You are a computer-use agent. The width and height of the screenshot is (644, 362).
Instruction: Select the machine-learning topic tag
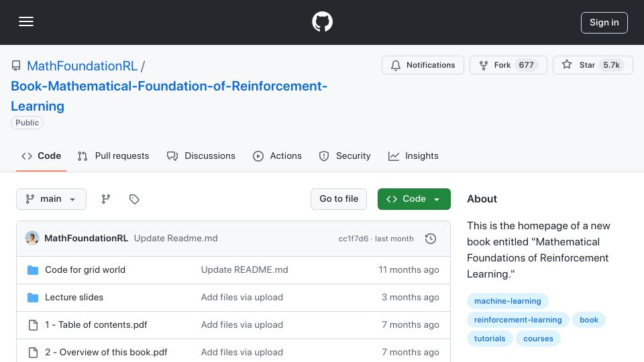pyautogui.click(x=508, y=301)
